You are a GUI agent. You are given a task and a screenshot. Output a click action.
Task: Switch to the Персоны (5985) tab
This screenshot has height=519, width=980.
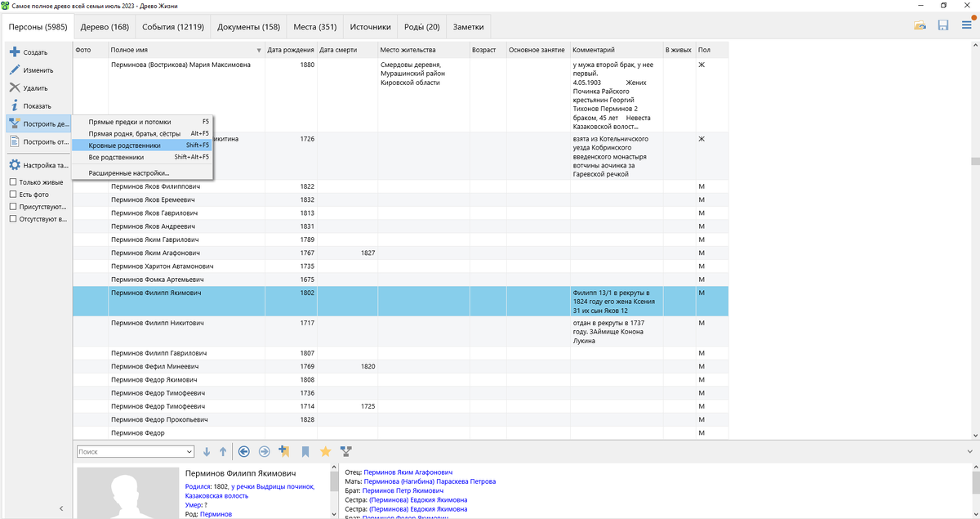pyautogui.click(x=38, y=27)
